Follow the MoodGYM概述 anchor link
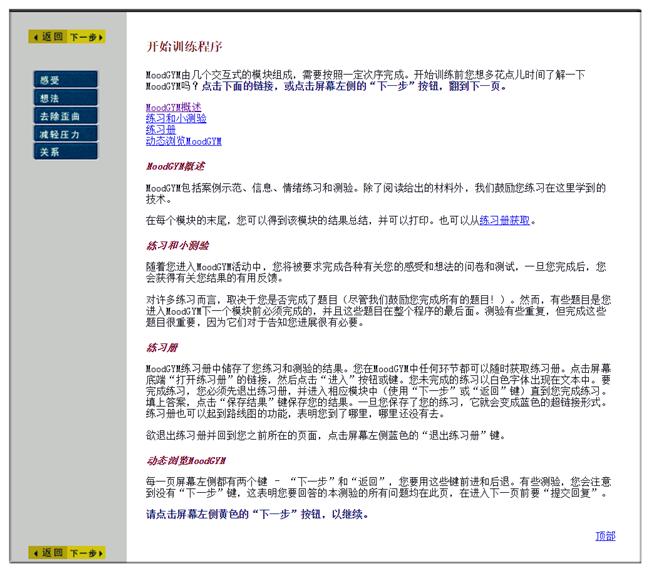Image resolution: width=650 pixels, height=572 pixels. click(173, 107)
